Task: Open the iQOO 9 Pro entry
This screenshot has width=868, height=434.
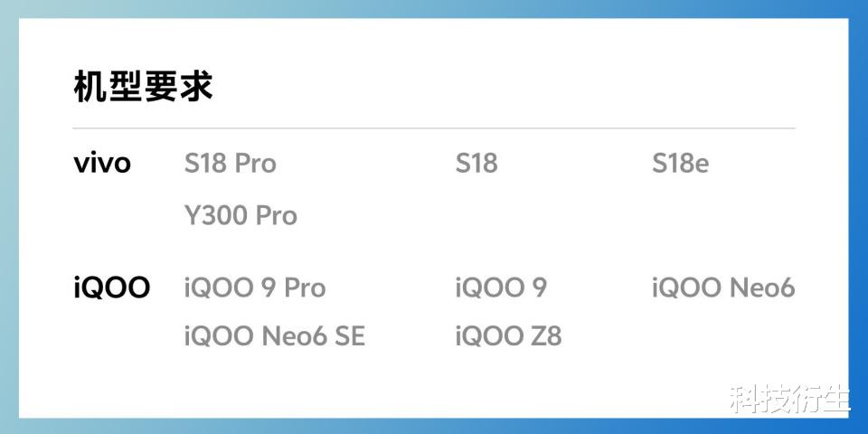Action: 255,288
